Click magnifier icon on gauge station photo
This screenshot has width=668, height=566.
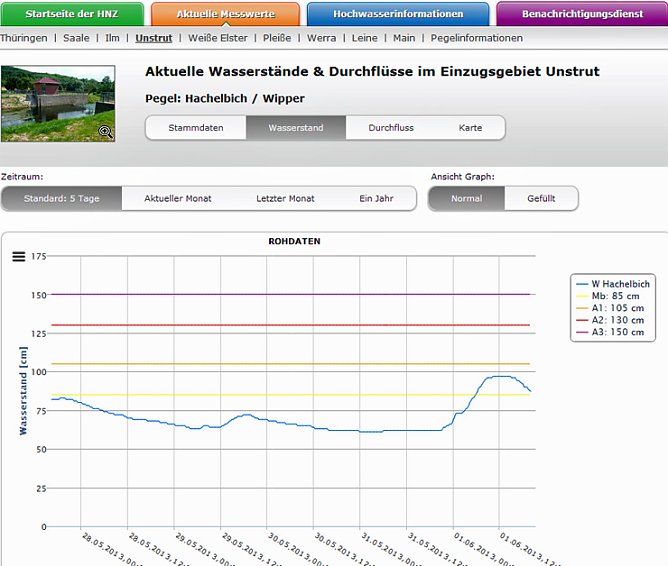[105, 132]
